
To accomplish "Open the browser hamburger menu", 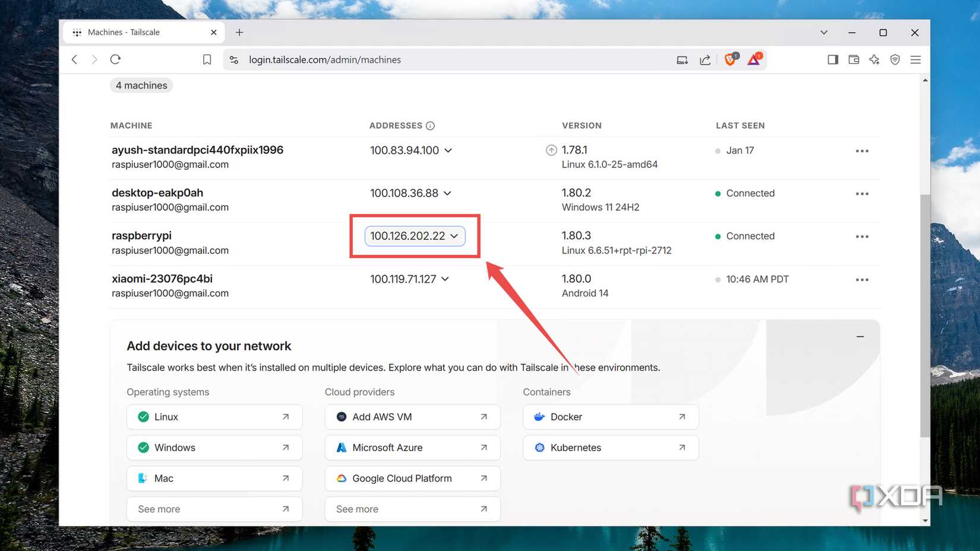I will pos(915,59).
